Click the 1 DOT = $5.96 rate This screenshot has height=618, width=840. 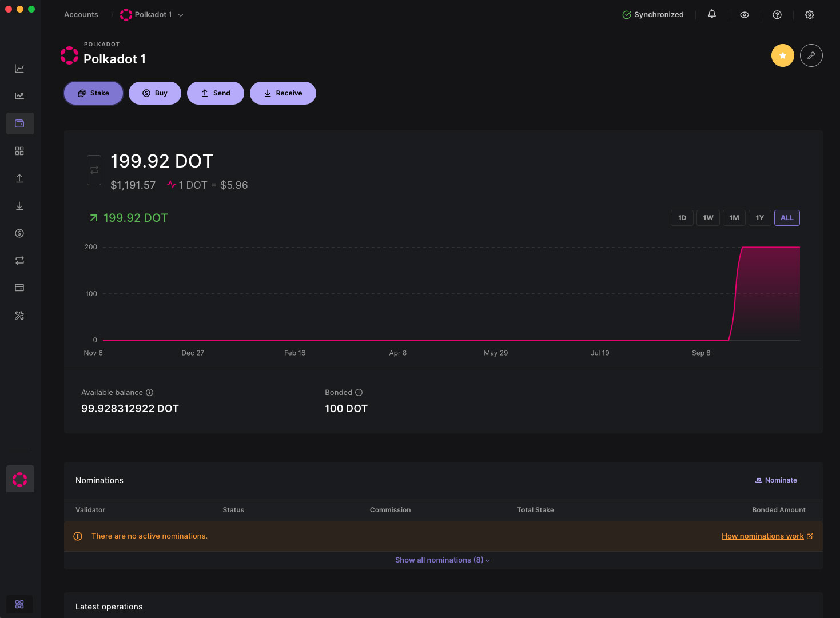click(x=213, y=185)
